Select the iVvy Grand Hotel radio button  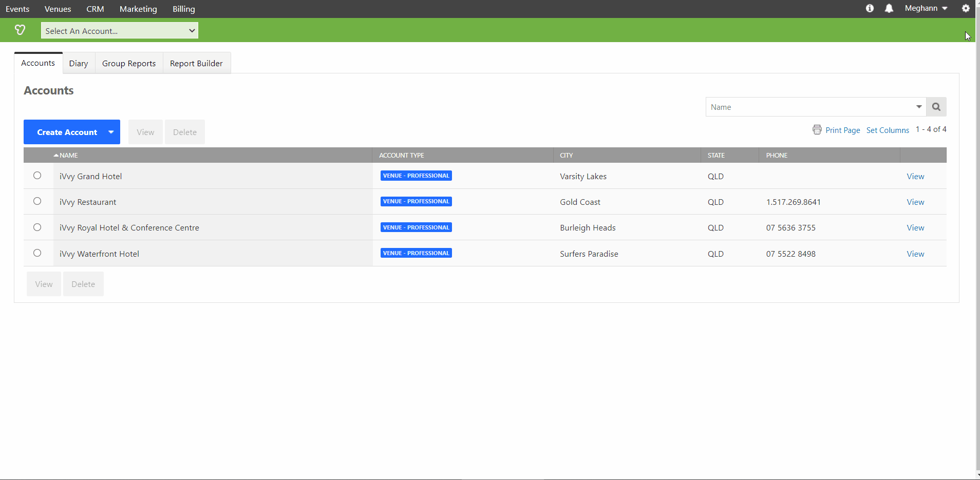tap(37, 176)
